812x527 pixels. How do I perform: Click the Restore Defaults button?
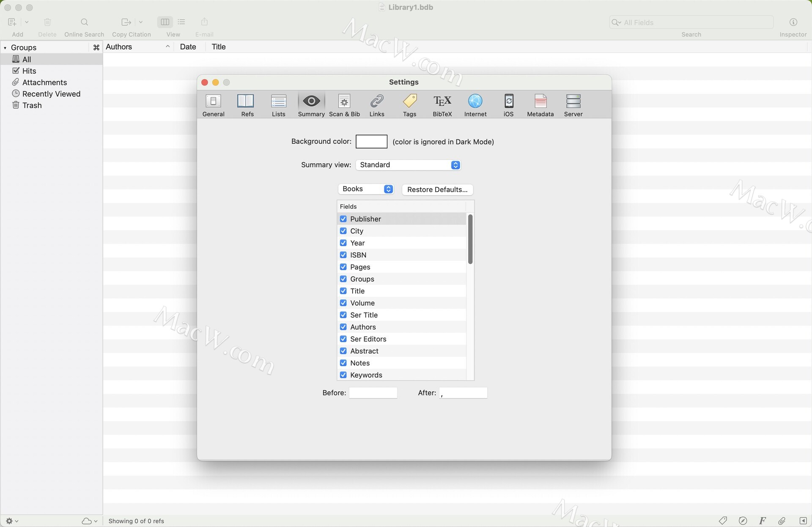(x=437, y=189)
